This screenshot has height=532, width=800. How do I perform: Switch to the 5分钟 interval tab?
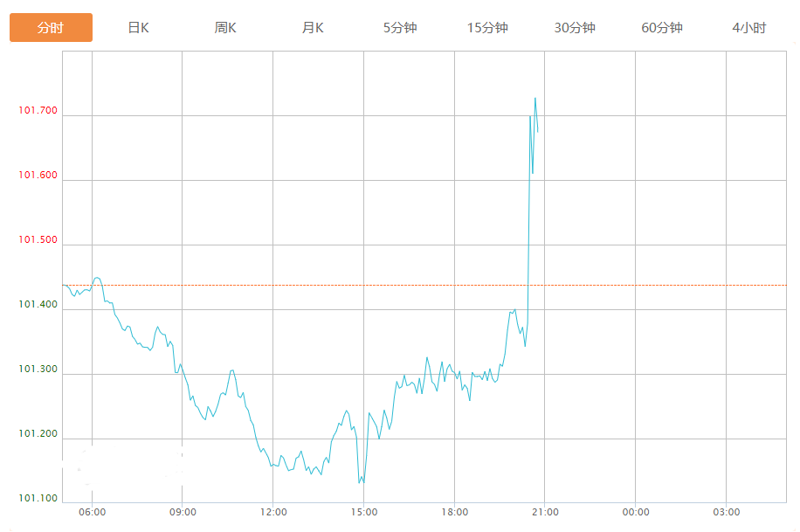(400, 28)
